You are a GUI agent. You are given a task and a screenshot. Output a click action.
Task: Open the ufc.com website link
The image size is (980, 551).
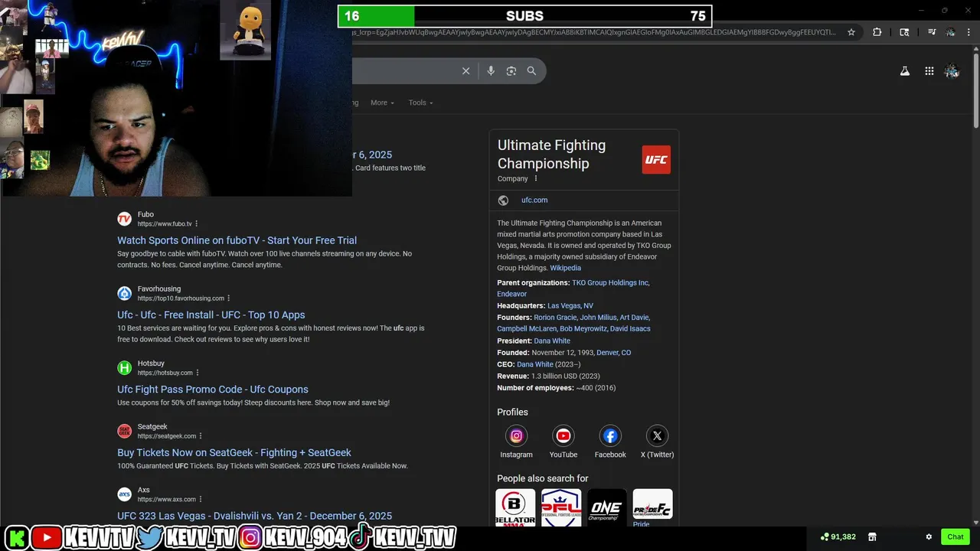[x=534, y=201]
